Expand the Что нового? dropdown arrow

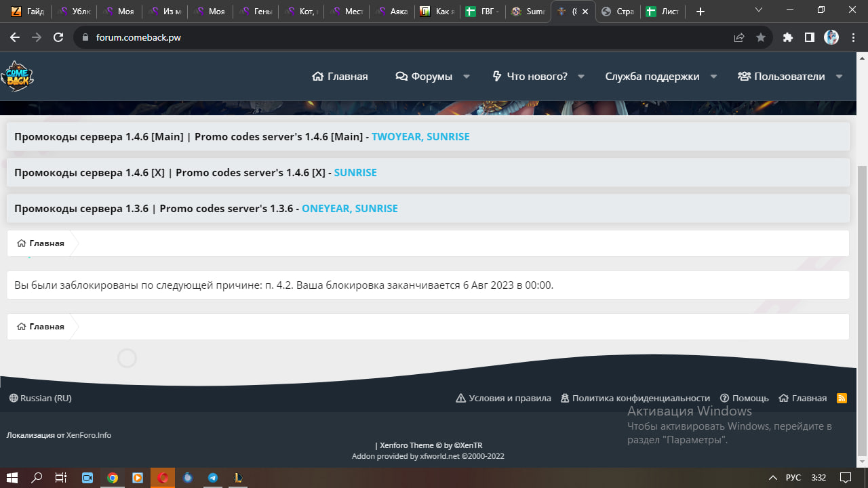coord(581,77)
